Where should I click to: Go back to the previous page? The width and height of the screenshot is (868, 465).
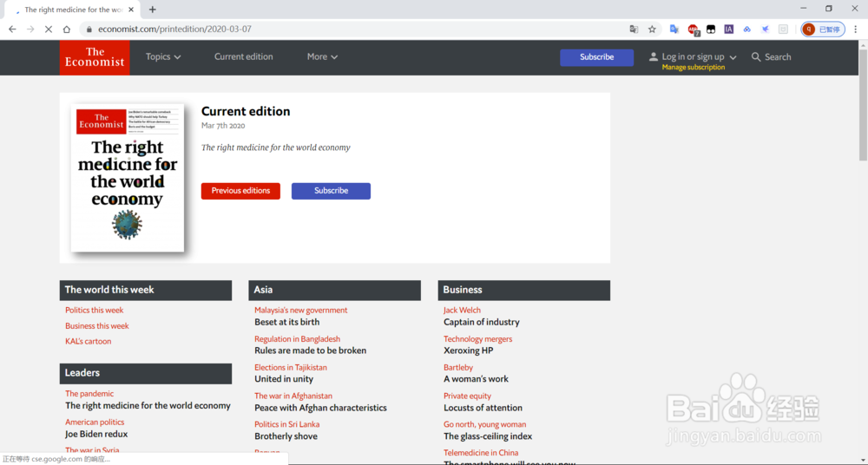click(x=12, y=29)
